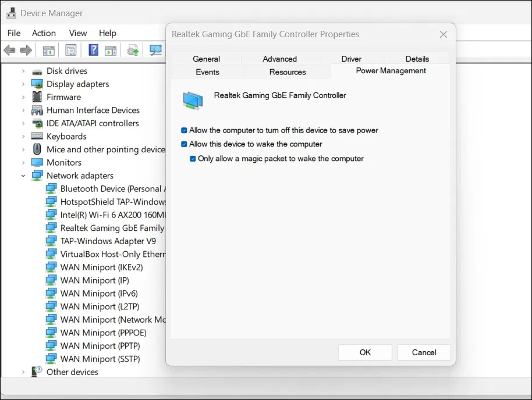Expand the Disk drives category
This screenshot has width=532, height=400.
(x=23, y=71)
